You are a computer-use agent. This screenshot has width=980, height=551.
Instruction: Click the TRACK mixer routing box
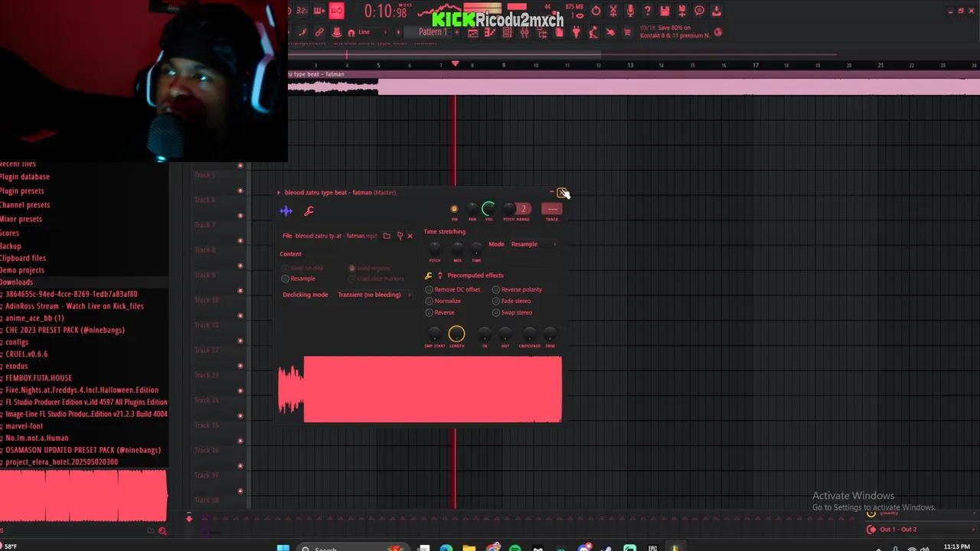pos(551,209)
